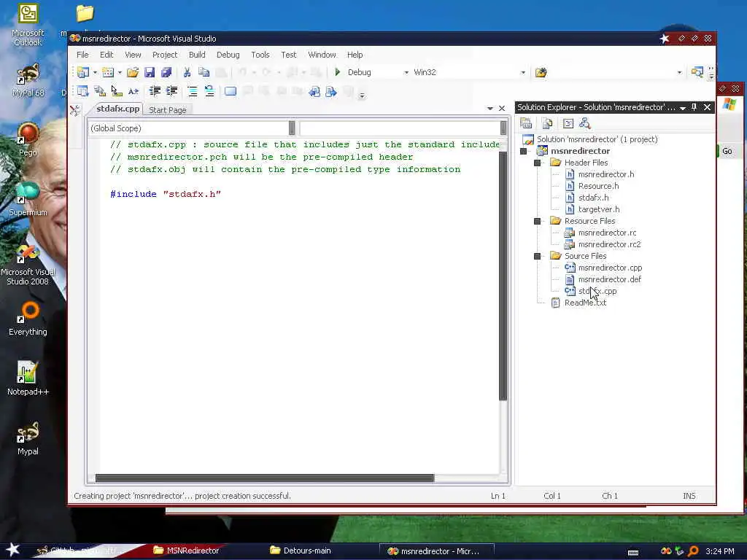The width and height of the screenshot is (747, 560).
Task: Open the active files list arrow in the editor
Action: click(489, 109)
